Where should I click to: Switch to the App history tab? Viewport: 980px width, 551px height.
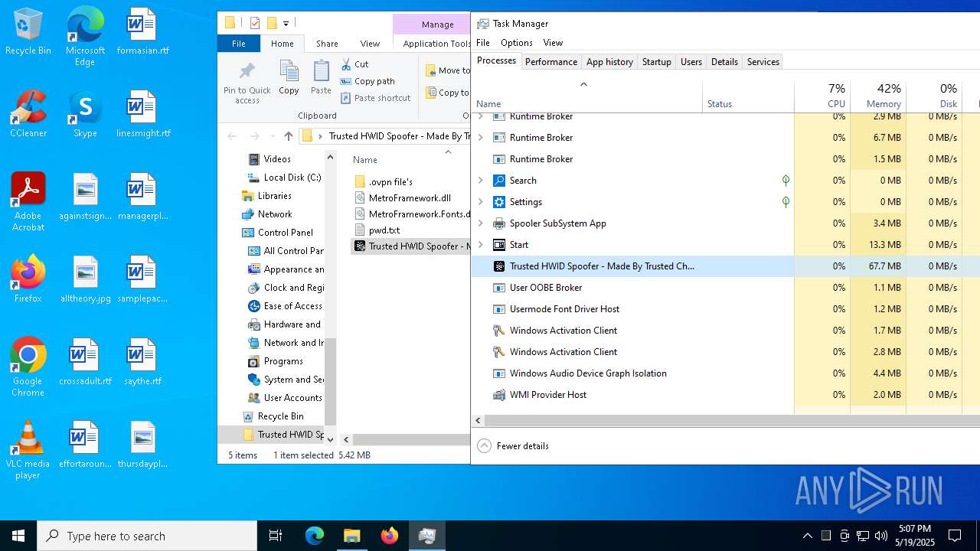click(609, 62)
